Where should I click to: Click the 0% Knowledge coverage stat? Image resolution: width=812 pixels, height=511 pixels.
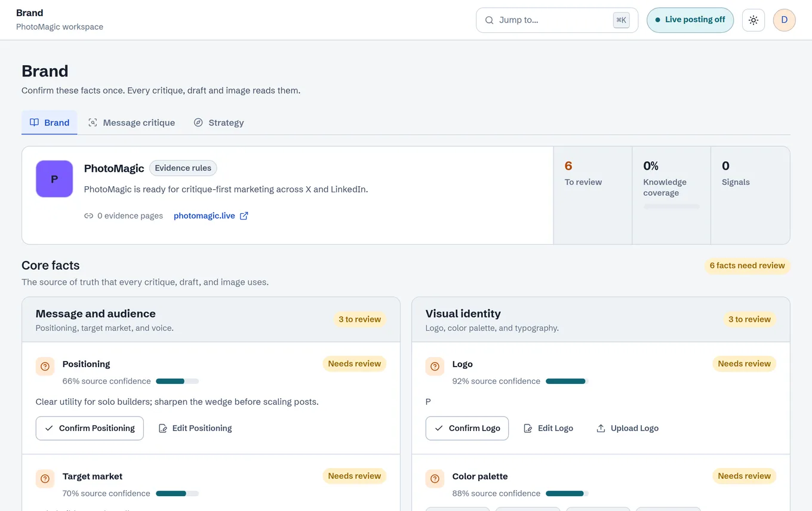[672, 195]
